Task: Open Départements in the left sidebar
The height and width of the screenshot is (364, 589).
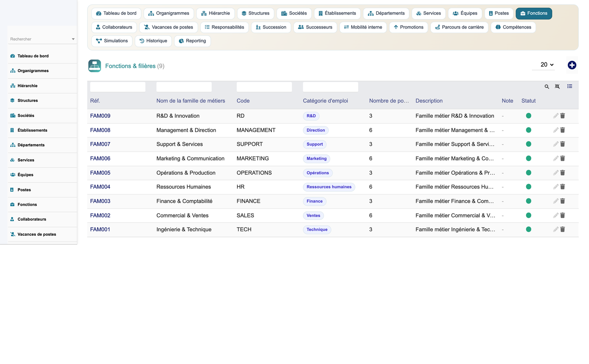Action: point(42,145)
